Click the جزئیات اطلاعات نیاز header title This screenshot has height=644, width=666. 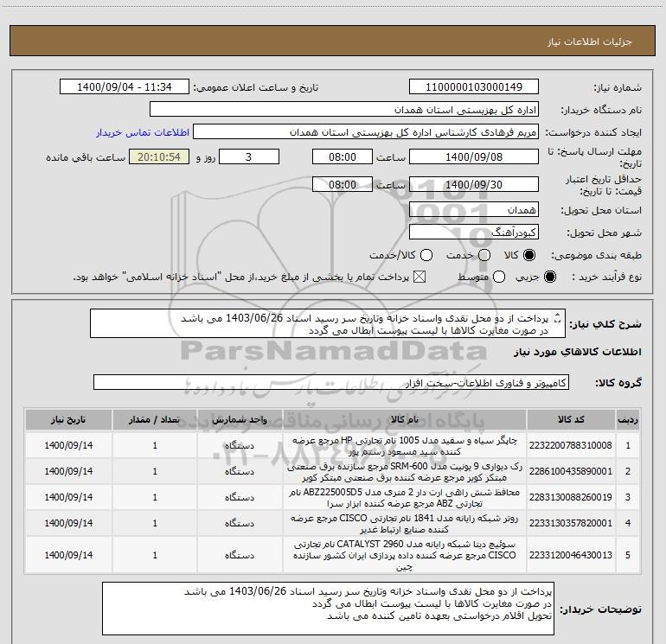point(590,41)
